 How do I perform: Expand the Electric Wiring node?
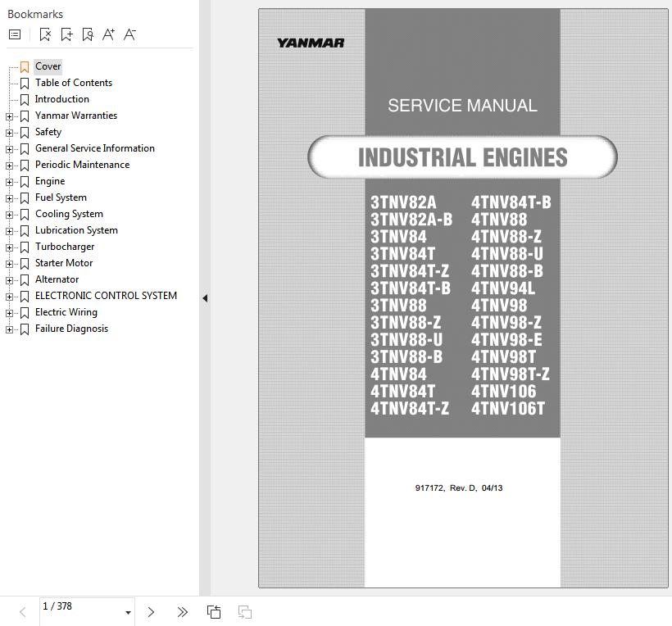coord(9,313)
